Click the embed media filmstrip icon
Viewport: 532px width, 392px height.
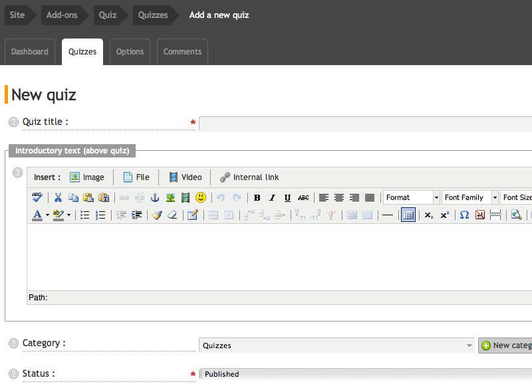point(186,197)
